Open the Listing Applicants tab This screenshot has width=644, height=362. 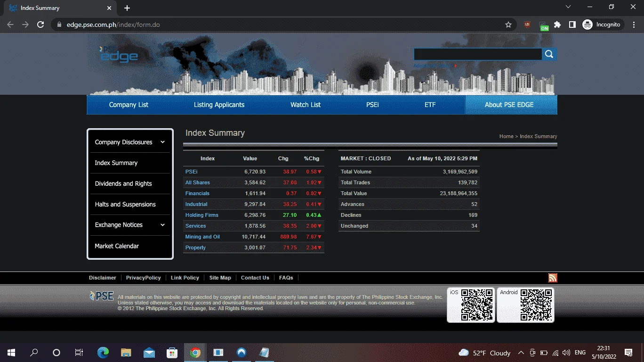coord(219,105)
